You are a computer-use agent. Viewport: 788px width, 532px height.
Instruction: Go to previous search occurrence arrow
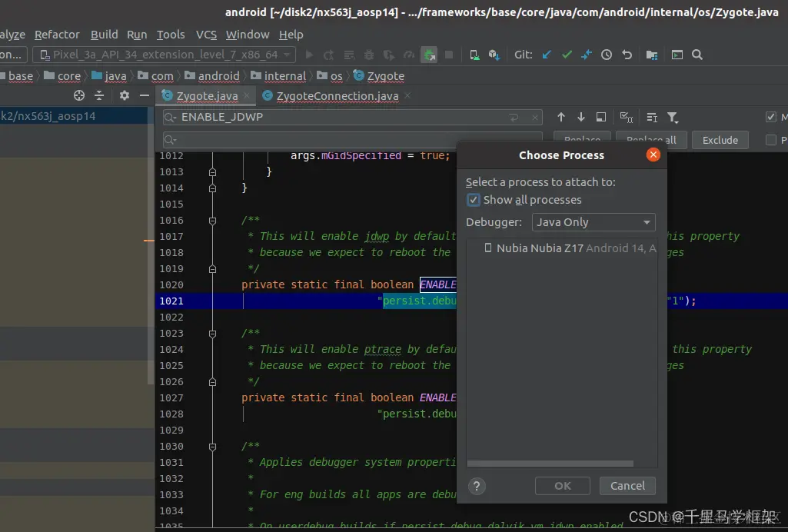click(561, 117)
